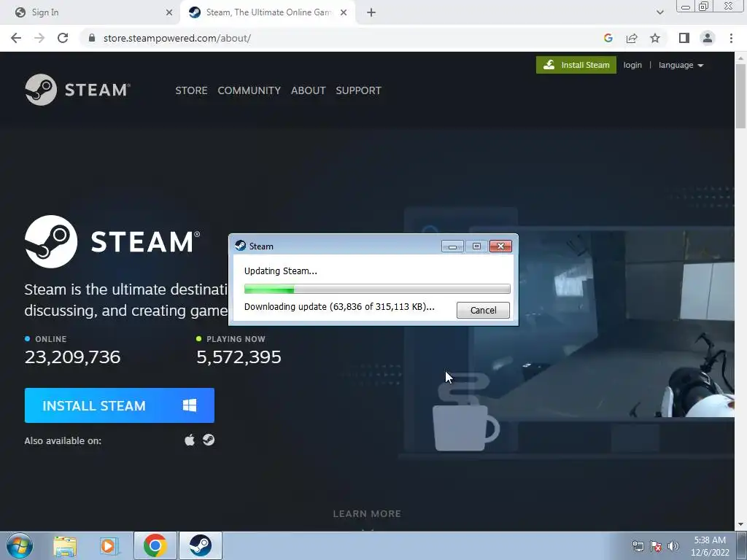Open the STORE menu
This screenshot has height=560, width=747.
(191, 90)
